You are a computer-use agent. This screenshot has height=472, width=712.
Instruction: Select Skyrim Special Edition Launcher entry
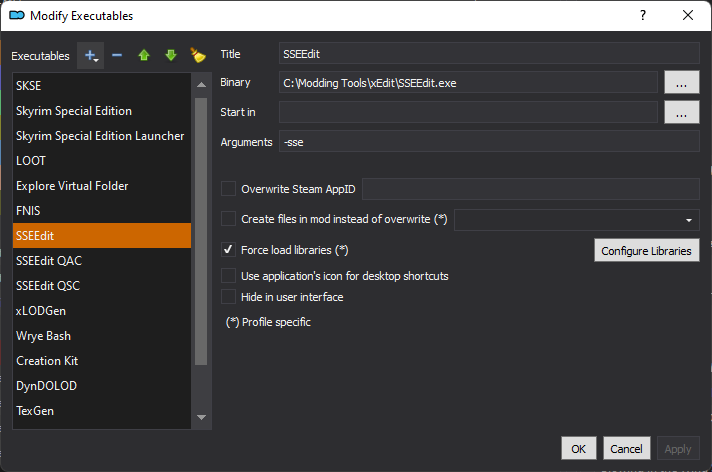102,135
